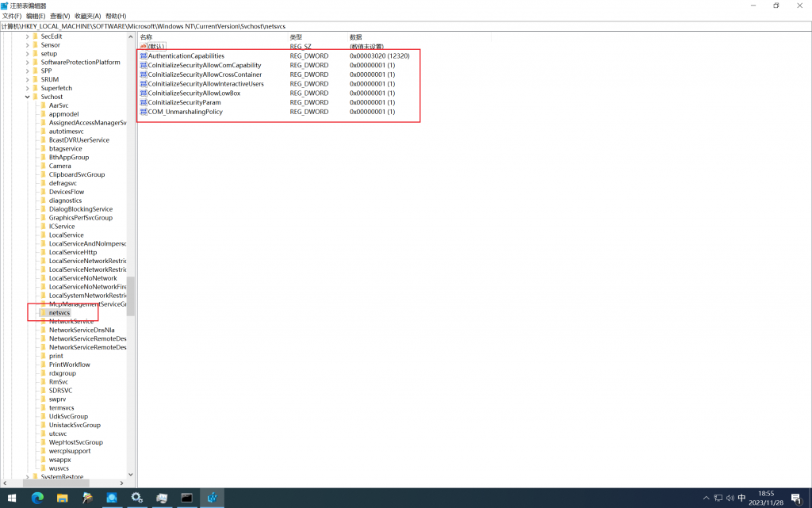Select the NetworkServiceDnsNla key

[x=82, y=330]
